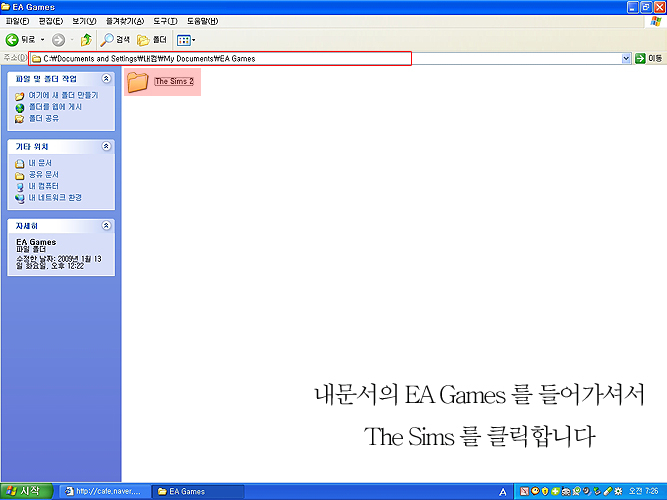Open the 파일(F) menu

click(19, 21)
